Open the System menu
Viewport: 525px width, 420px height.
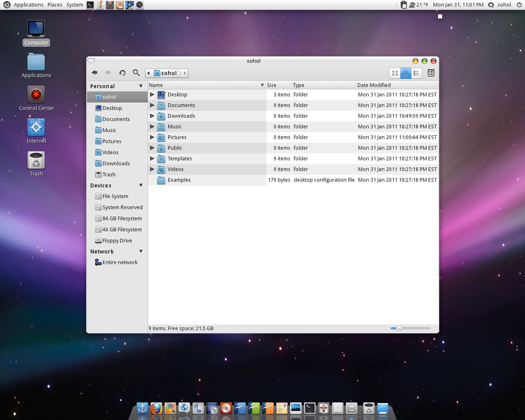75,5
